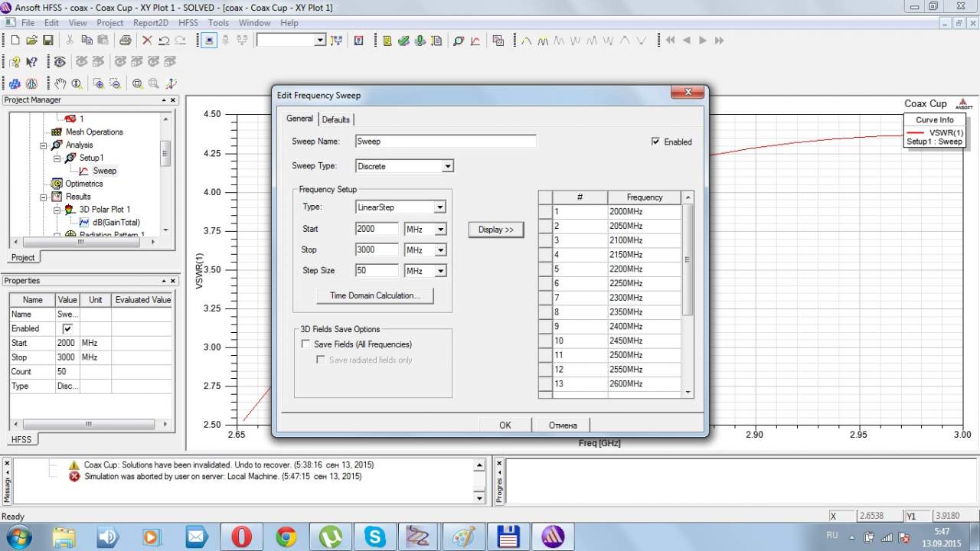This screenshot has width=980, height=551.
Task: Click the Undo toolbar icon
Action: (164, 41)
